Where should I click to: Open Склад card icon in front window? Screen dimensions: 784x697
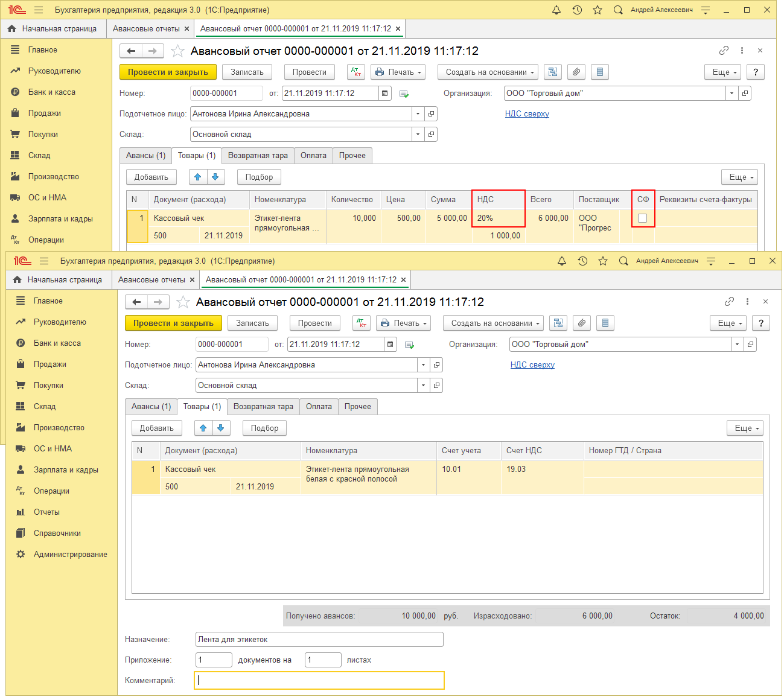436,385
